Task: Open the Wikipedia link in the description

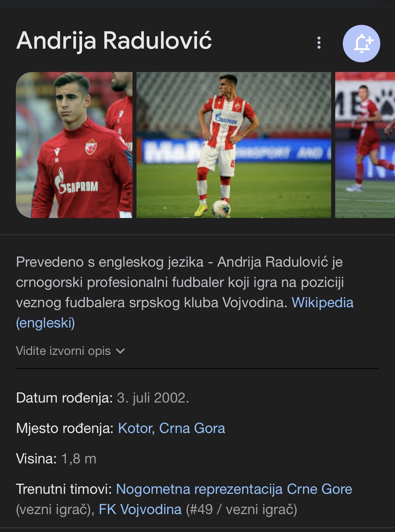Action: pyautogui.click(x=322, y=303)
